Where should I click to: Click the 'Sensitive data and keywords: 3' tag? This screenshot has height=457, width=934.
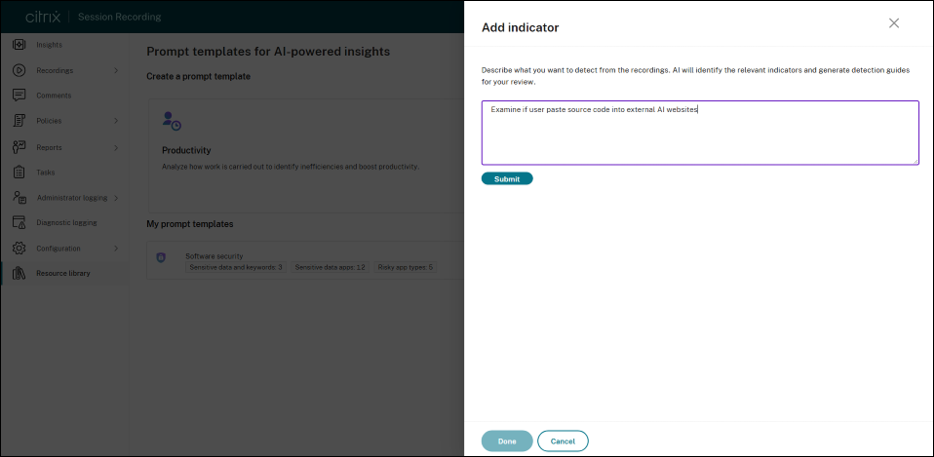[236, 268]
